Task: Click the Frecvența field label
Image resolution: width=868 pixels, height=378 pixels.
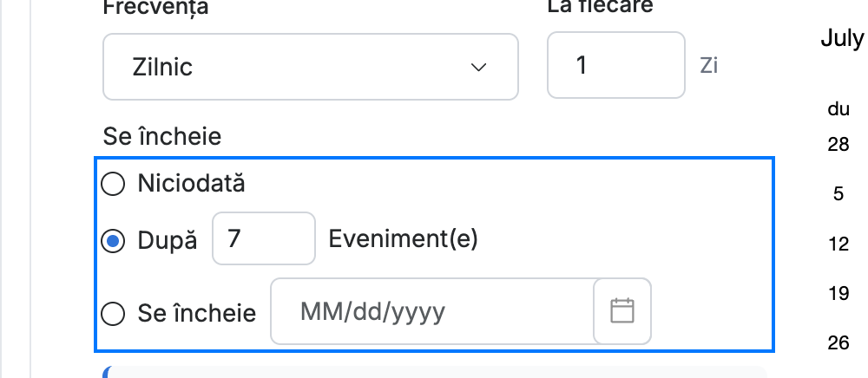Action: (155, 8)
